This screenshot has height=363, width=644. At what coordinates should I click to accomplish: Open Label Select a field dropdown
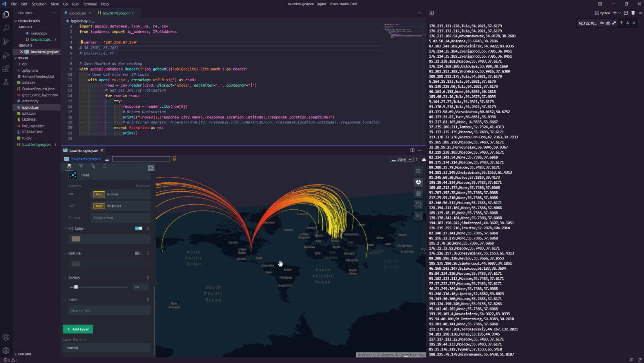pyautogui.click(x=109, y=310)
